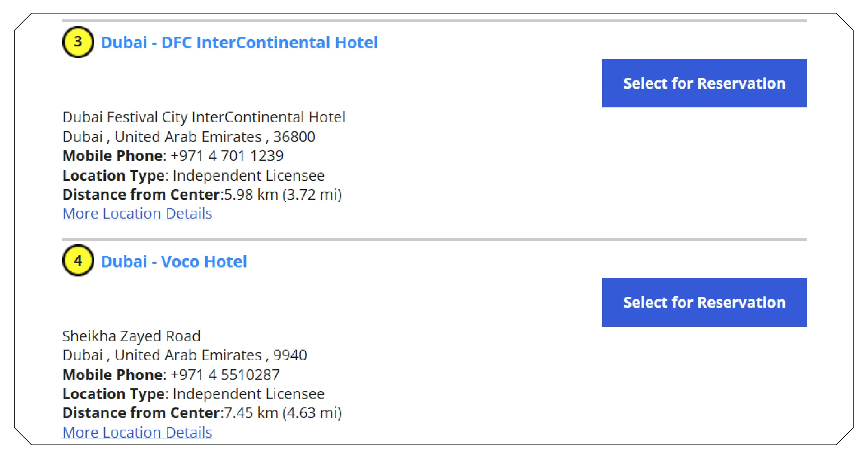Image resolution: width=868 pixels, height=458 pixels.
Task: Open the Dubai - DFC InterContinental Hotel title link
Action: pyautogui.click(x=239, y=43)
